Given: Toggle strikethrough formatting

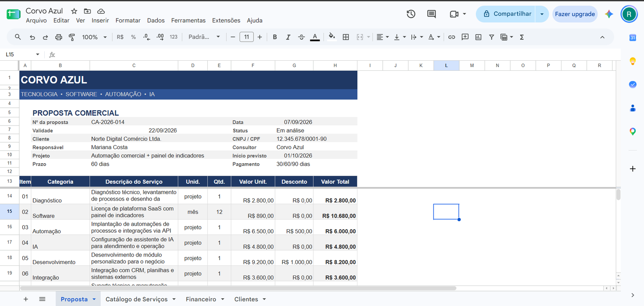Looking at the screenshot, I should [x=301, y=37].
